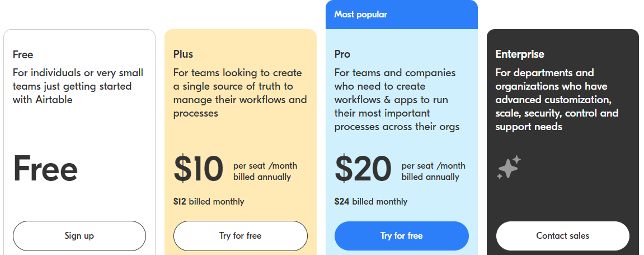Click the Pro plan description paragraph

[397, 100]
